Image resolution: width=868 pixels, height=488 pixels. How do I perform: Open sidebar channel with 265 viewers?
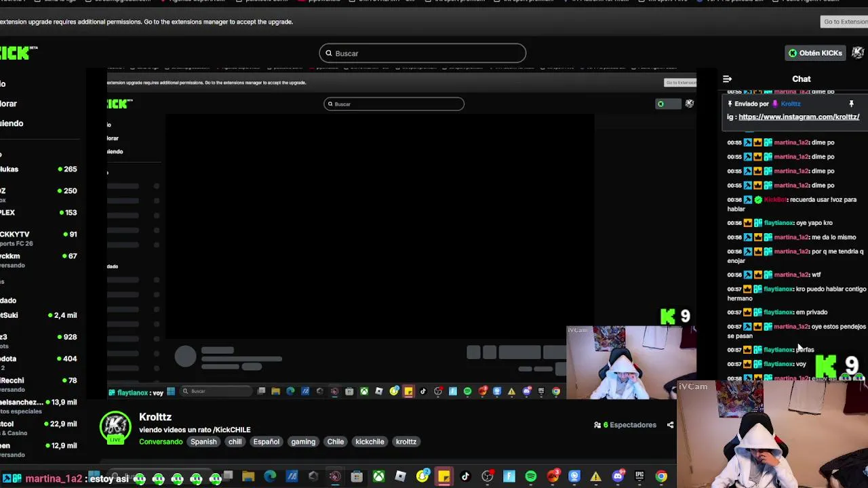39,169
